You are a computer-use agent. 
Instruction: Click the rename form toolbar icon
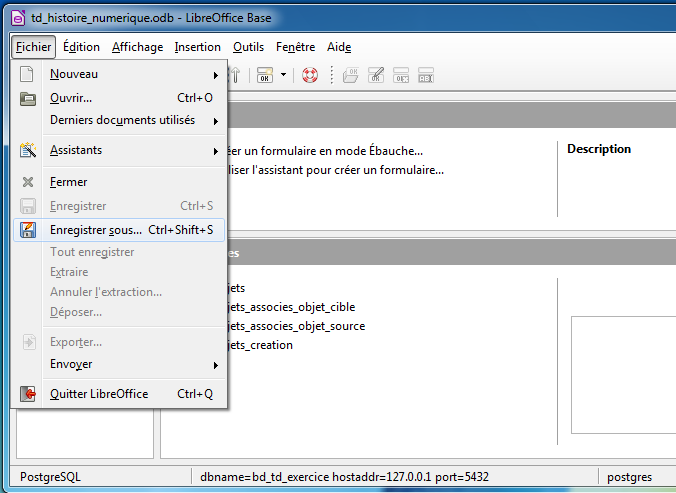426,75
